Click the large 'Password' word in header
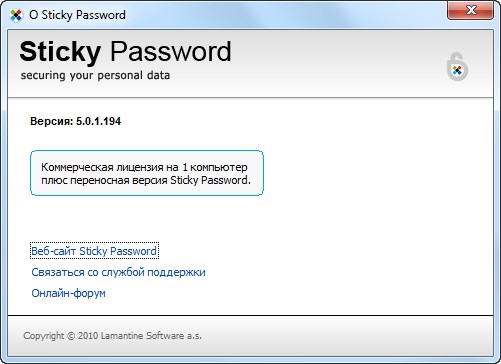This screenshot has width=501, height=364. point(171,51)
